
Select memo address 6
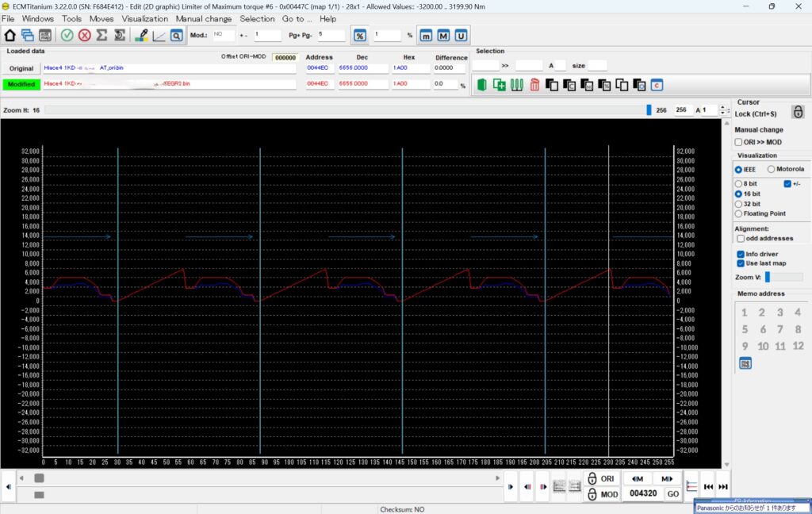[763, 329]
